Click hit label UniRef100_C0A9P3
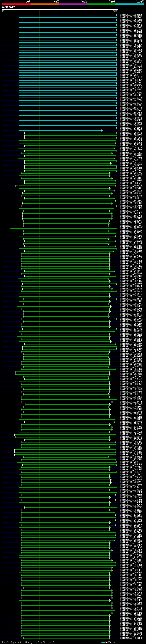The width and height of the screenshot is (146, 644). tap(131, 236)
